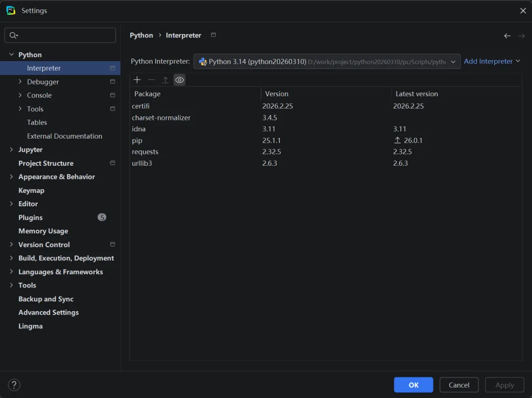This screenshot has width=532, height=398.
Task: Expand Appearance & Behavior group
Action: pos(11,177)
